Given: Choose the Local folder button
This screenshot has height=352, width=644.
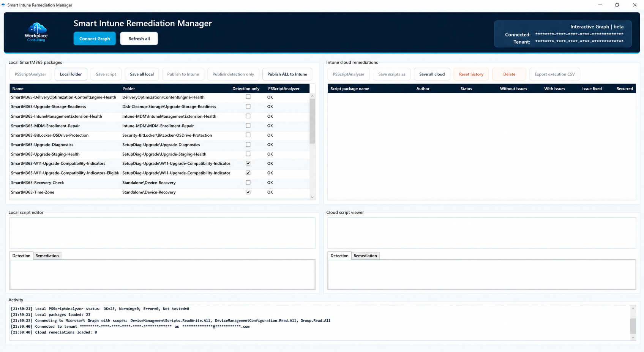Looking at the screenshot, I should pyautogui.click(x=71, y=74).
